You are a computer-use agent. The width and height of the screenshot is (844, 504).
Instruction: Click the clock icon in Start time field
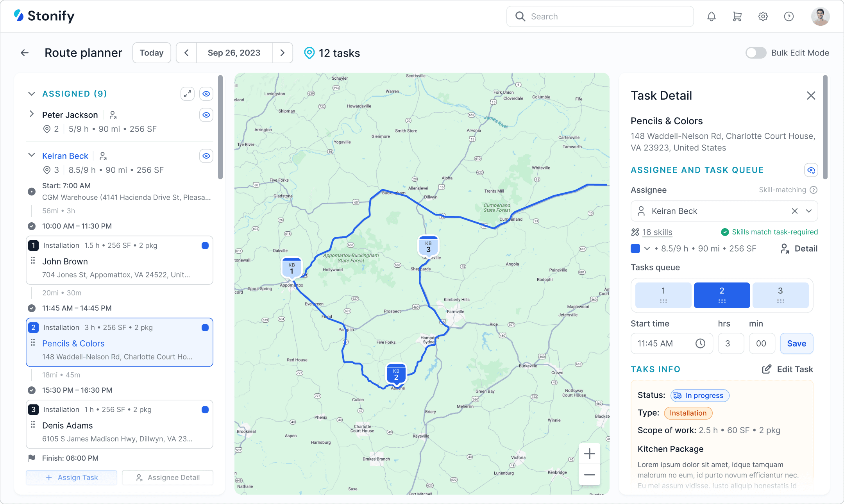(700, 343)
